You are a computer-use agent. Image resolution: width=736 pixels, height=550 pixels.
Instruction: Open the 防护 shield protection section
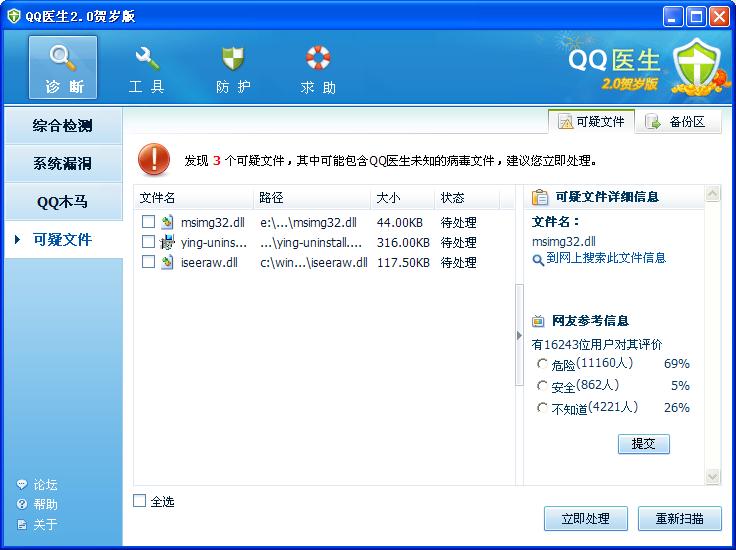tap(233, 68)
